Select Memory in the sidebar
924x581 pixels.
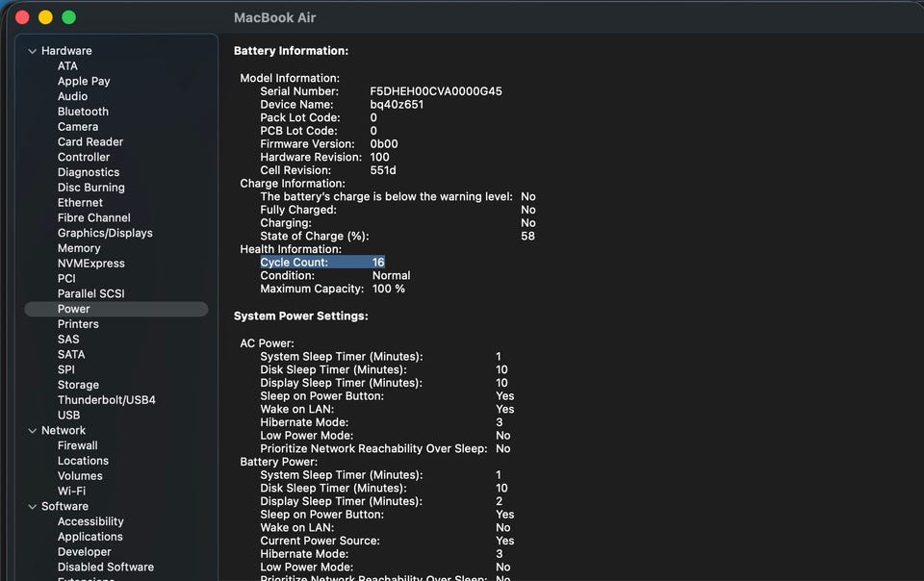click(79, 248)
